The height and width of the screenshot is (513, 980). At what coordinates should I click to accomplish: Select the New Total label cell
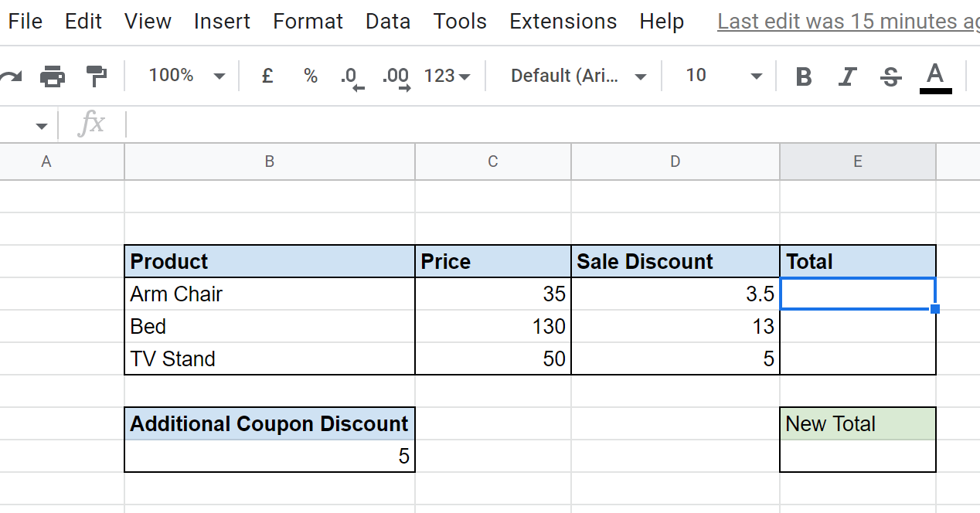click(x=858, y=423)
